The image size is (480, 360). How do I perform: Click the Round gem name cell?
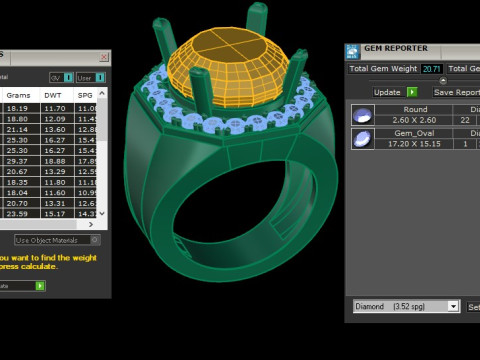(414, 109)
